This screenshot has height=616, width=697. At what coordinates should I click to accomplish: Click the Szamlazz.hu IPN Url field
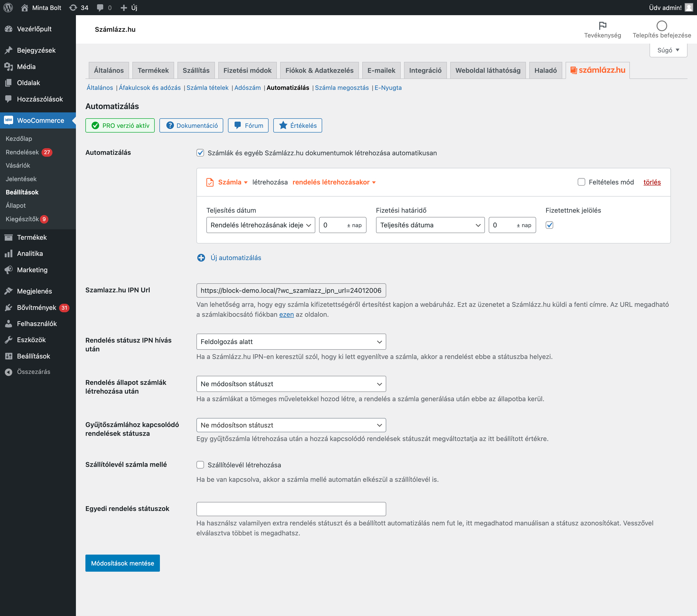click(x=291, y=291)
